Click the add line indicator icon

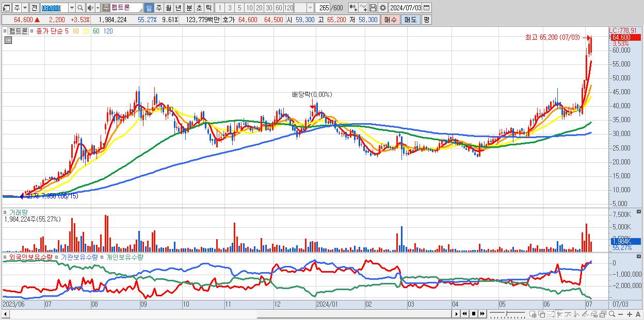(363, 8)
